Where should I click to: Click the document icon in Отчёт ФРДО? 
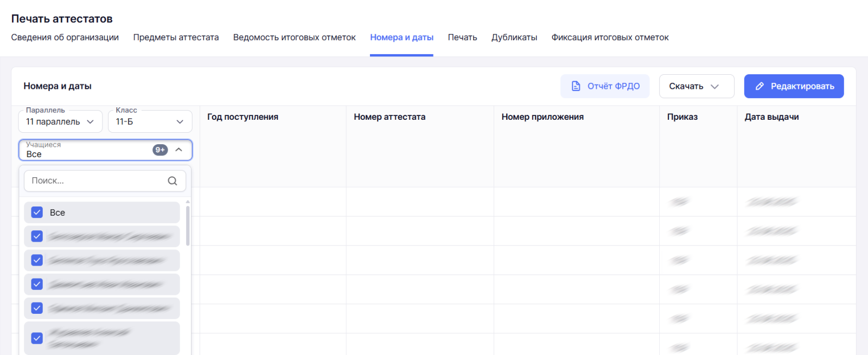point(576,86)
